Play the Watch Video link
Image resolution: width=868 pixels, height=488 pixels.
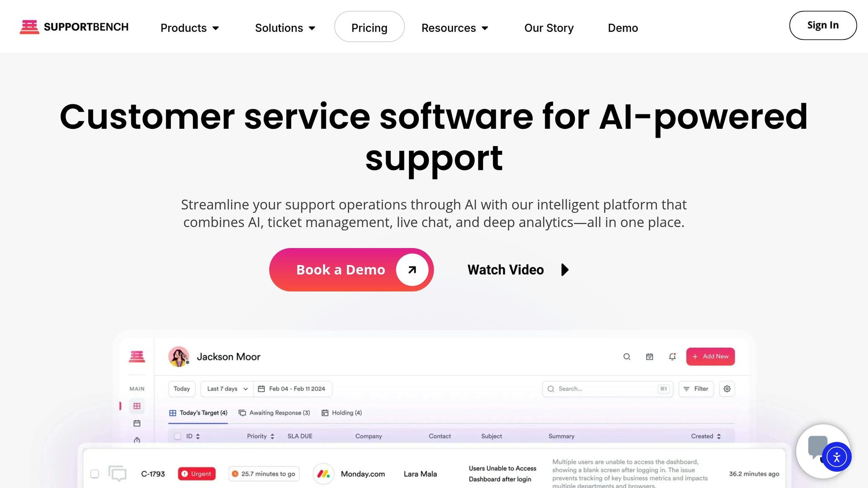[x=518, y=270]
